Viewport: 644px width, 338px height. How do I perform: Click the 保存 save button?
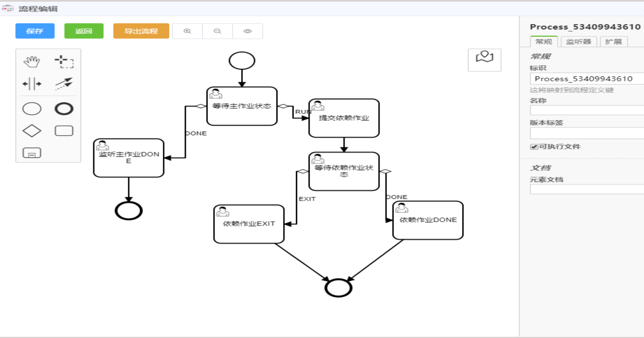coord(35,31)
